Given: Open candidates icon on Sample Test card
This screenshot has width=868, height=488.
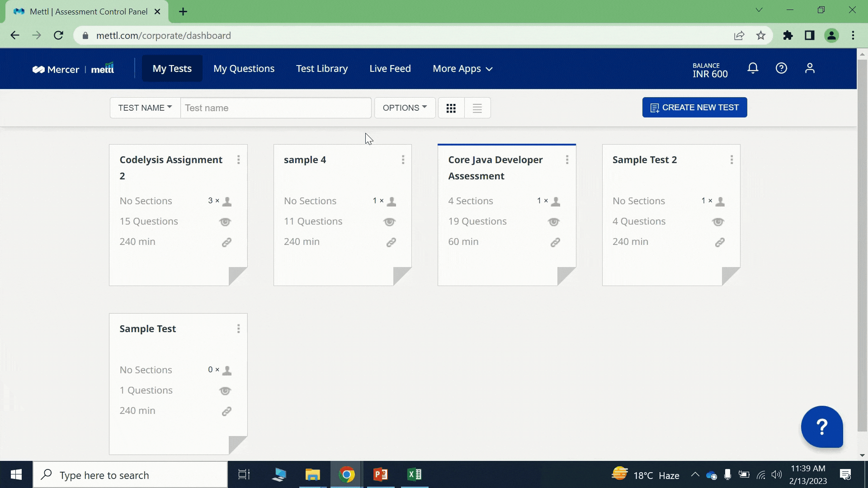Looking at the screenshot, I should (x=227, y=371).
